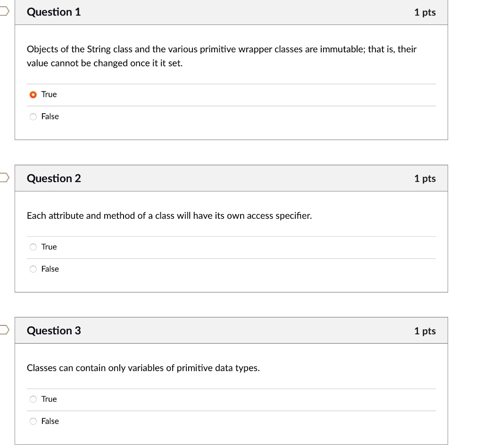Click the immutability statement text in Question 1
Screen dimensions: 483x448
222,56
